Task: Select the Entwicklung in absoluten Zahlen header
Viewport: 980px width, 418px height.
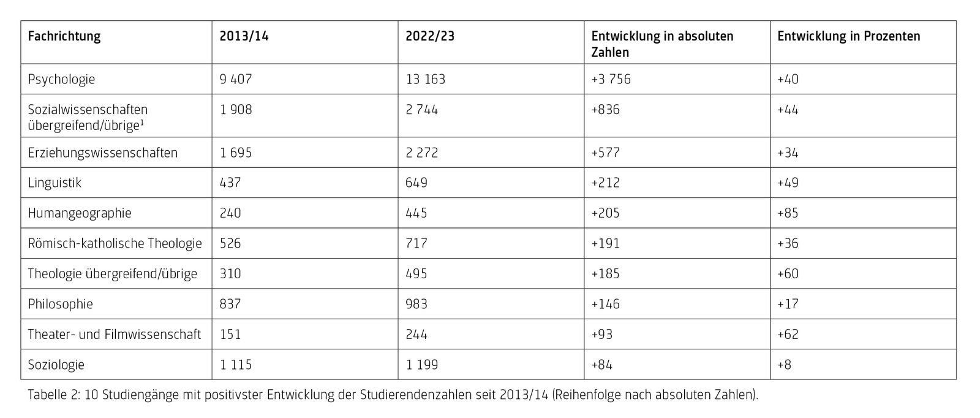Action: [661, 44]
